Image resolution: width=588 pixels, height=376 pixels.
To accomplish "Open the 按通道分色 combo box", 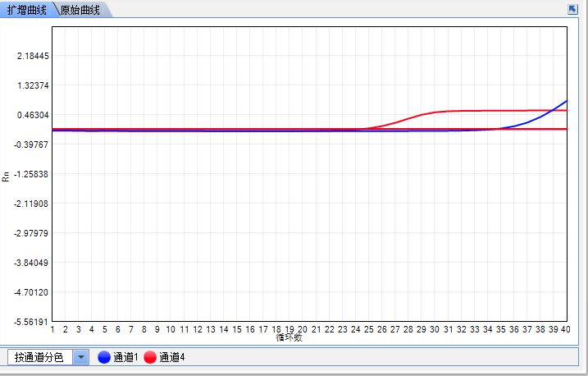I will [x=48, y=357].
